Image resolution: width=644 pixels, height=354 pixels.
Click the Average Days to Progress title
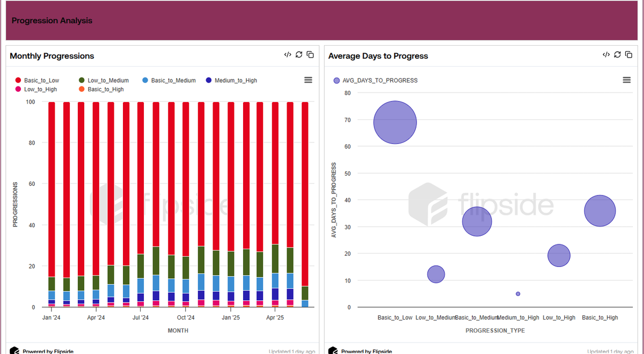(378, 56)
